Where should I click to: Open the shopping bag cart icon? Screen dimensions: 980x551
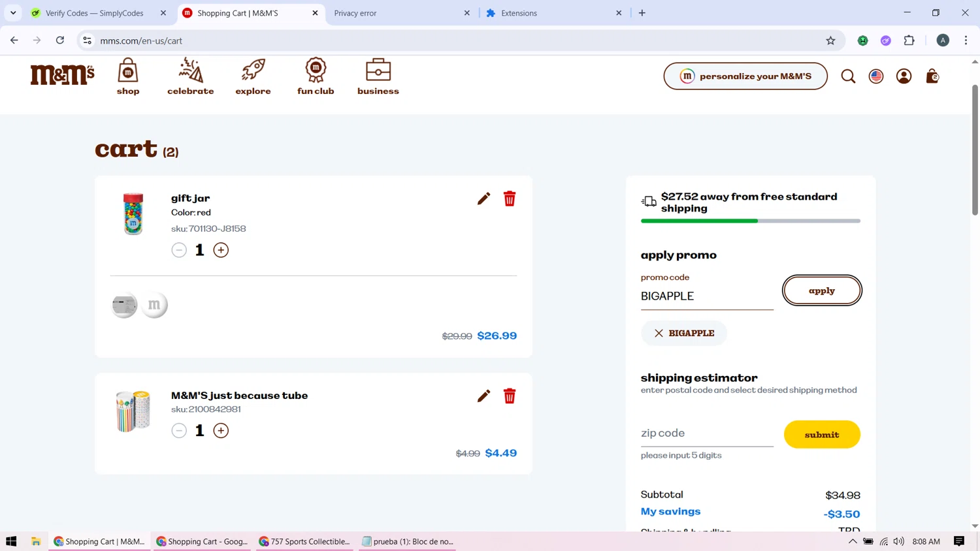(x=932, y=76)
